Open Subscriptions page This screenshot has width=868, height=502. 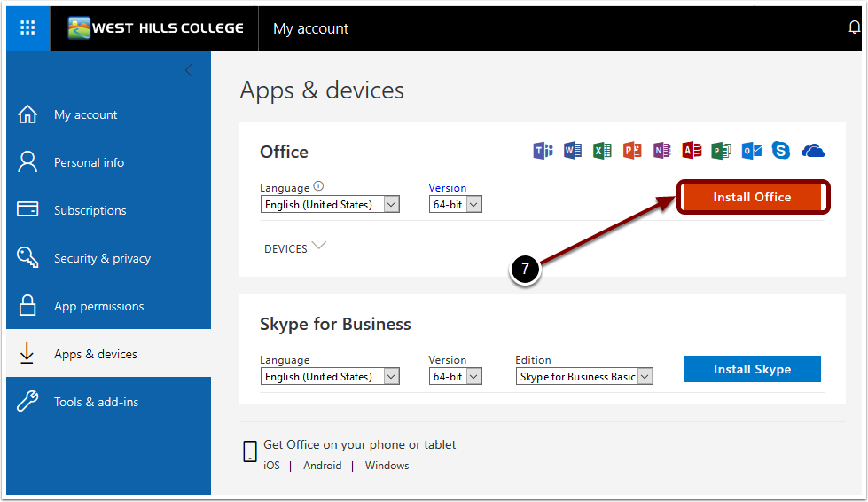(x=90, y=210)
